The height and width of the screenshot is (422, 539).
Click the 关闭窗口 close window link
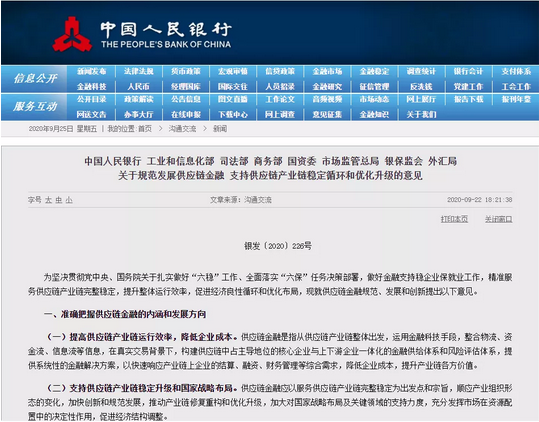pyautogui.click(x=498, y=219)
